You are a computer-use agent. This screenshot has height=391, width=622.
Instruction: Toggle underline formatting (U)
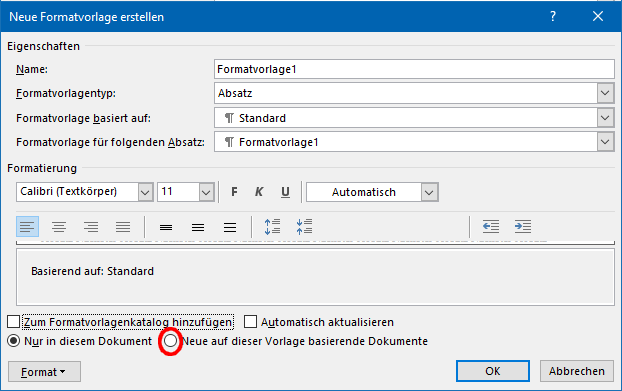coord(285,192)
